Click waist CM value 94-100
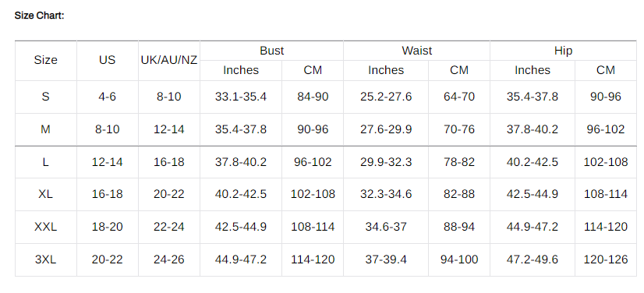Screen dimensions: 644x293 click(459, 259)
